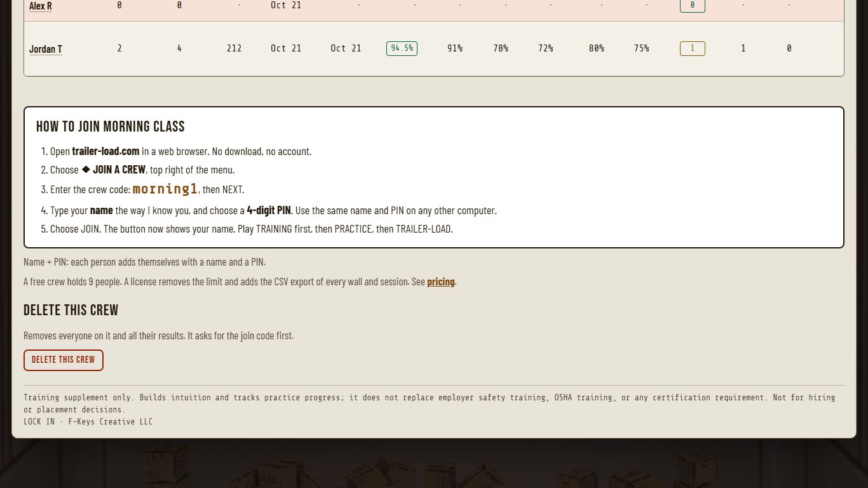Click the bold 4-digit PIN text in step 4
The height and width of the screenshot is (488, 868).
click(x=269, y=210)
